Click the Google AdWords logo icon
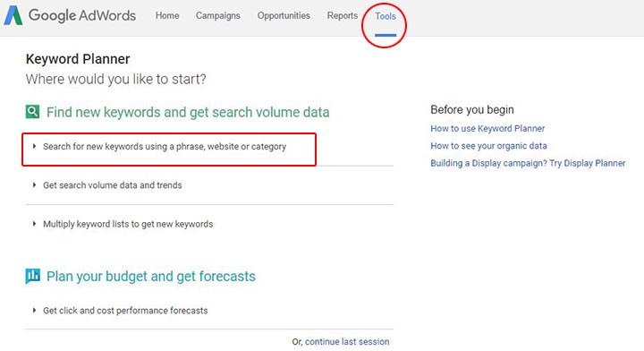Screen dimensions: 644x351 13,15
